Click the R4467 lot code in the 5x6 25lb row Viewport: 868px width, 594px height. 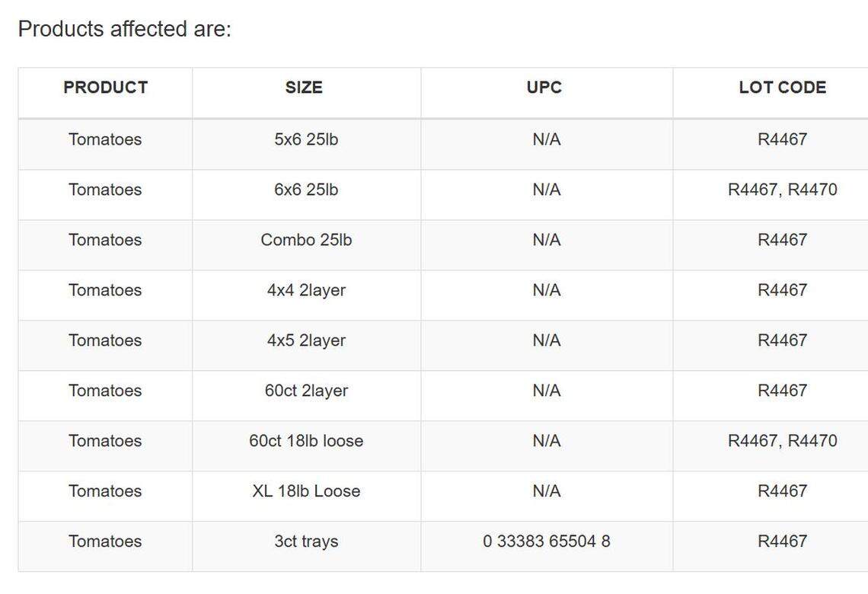[x=782, y=139]
